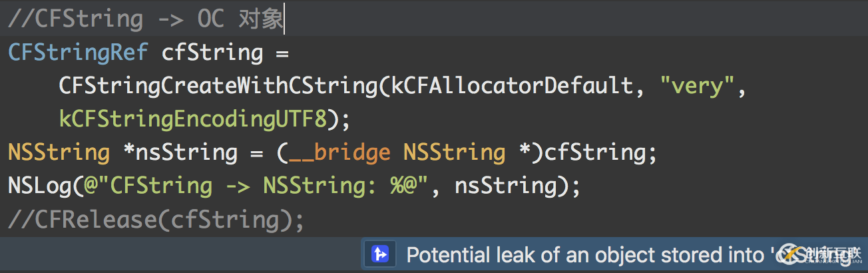The image size is (868, 273).
Task: Click the commented-out CFRelease(cfString) line
Action: click(x=156, y=220)
